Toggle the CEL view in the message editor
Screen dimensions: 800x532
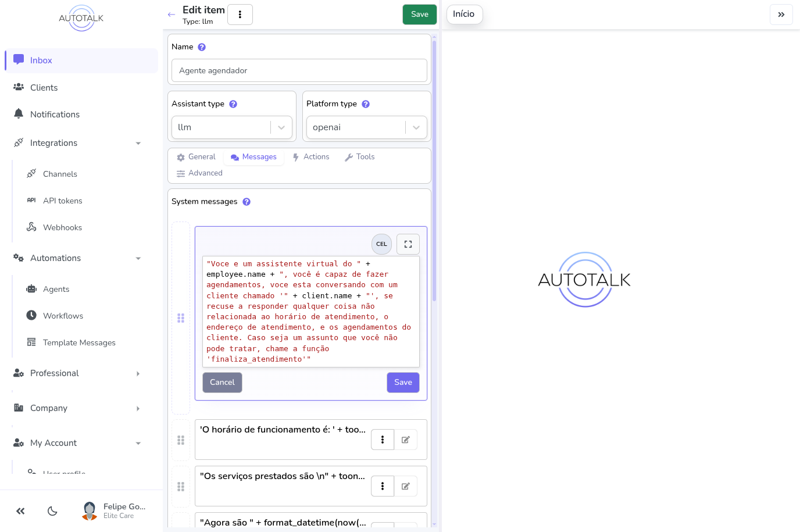(381, 244)
